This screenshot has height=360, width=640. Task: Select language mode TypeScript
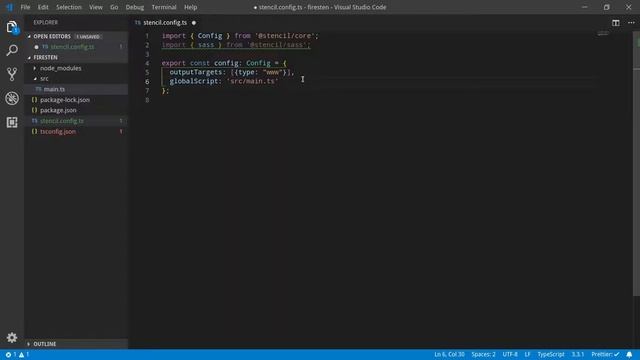[551, 354]
